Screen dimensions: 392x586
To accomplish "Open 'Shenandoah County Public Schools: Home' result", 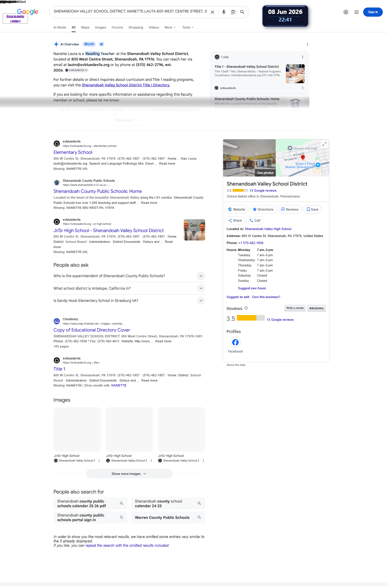I will pyautogui.click(x=98, y=191).
